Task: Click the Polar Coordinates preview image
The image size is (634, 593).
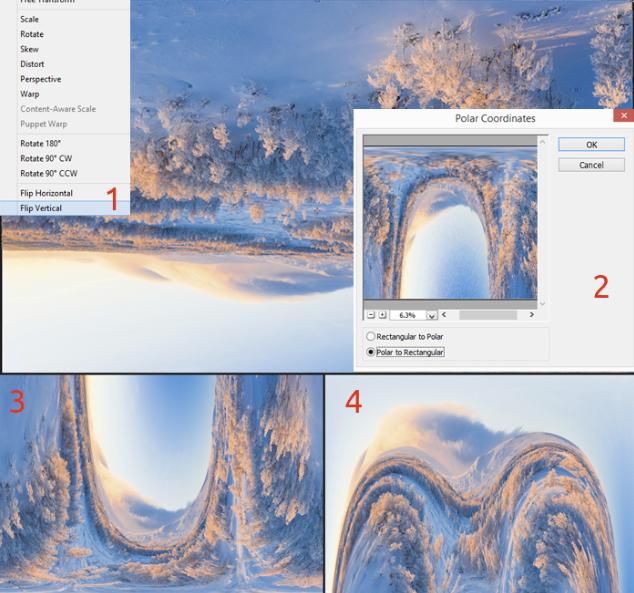Action: coord(450,223)
